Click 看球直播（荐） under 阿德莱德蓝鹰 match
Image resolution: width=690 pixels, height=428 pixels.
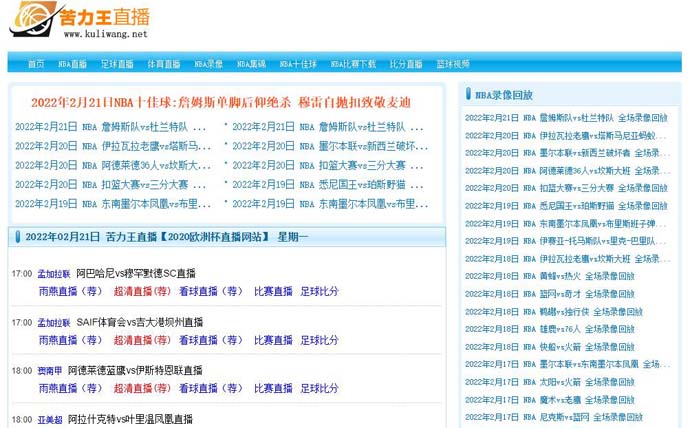point(211,388)
